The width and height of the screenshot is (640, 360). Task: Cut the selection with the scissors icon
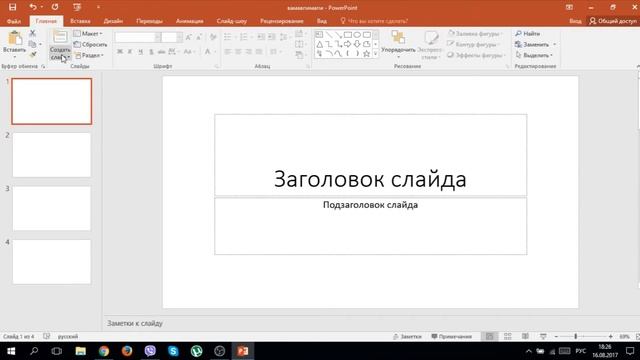click(33, 33)
